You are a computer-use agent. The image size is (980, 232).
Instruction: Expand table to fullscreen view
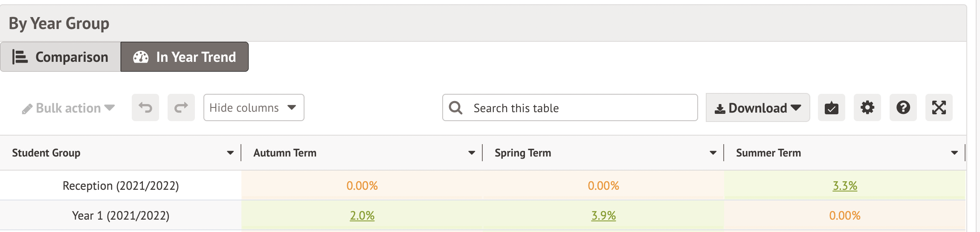[x=939, y=107]
